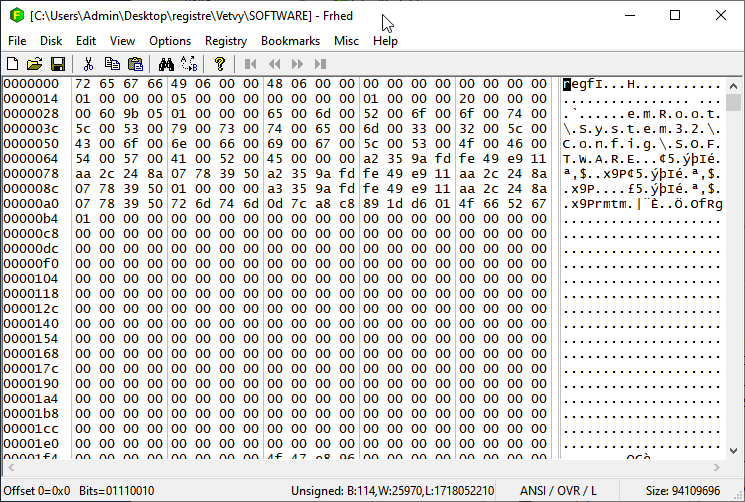Screen dimensions: 745x502
Task: Open the Registry menu
Action: 225,41
